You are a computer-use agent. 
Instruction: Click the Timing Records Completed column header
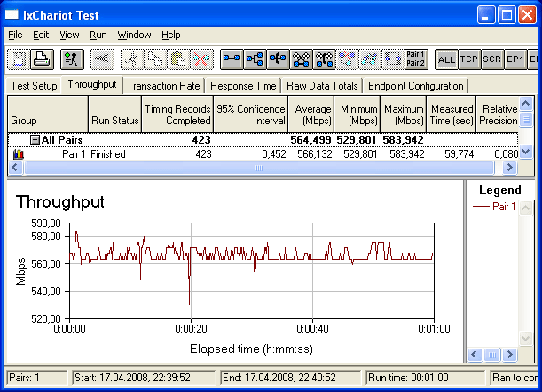178,114
